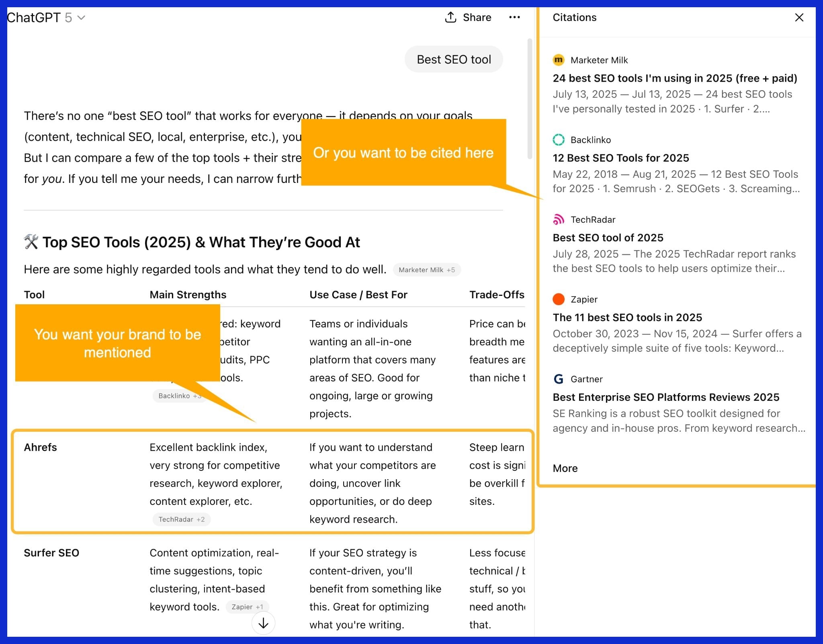The image size is (823, 644).
Task: Click the 'Citations' panel title
Action: pos(575,17)
